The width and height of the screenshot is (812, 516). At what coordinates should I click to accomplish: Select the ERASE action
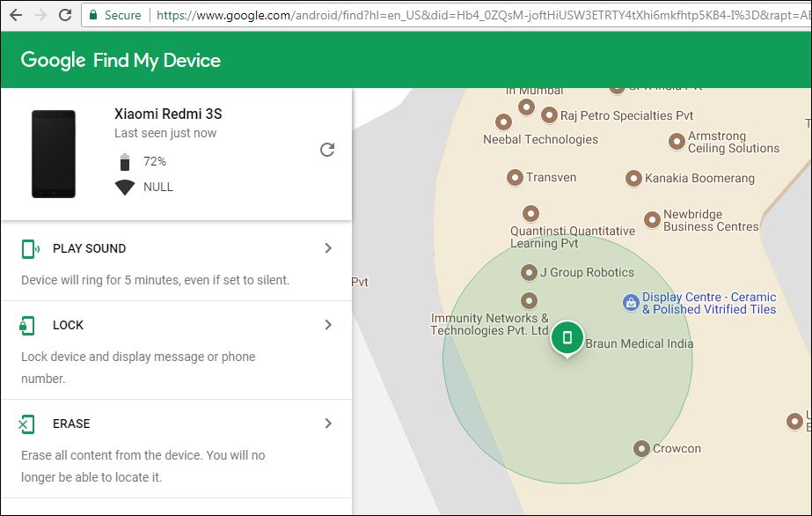click(x=71, y=424)
